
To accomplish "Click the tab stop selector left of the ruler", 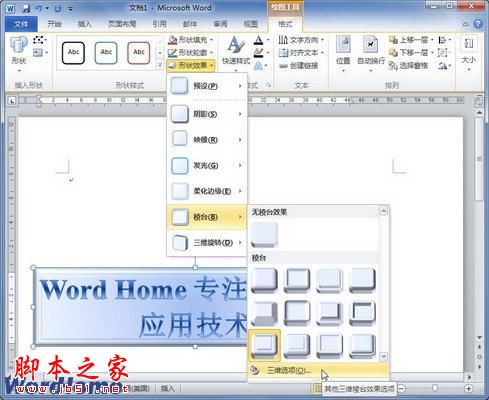I will point(12,100).
